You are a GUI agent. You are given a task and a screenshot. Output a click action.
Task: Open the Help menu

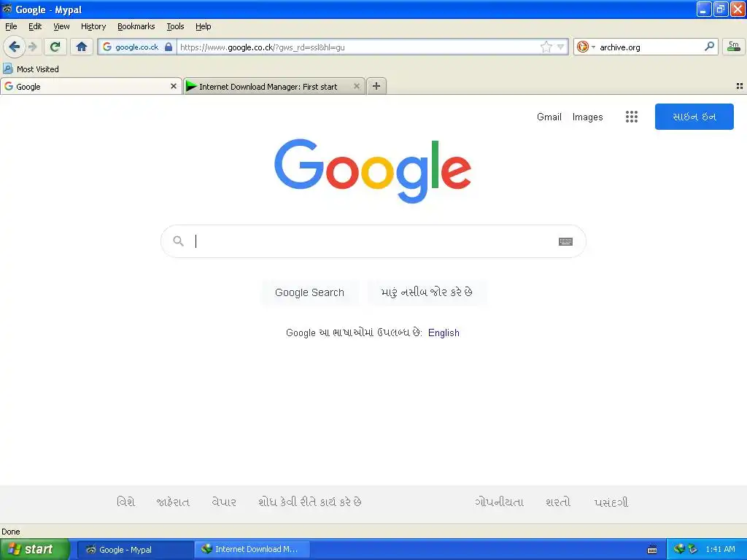tap(204, 26)
